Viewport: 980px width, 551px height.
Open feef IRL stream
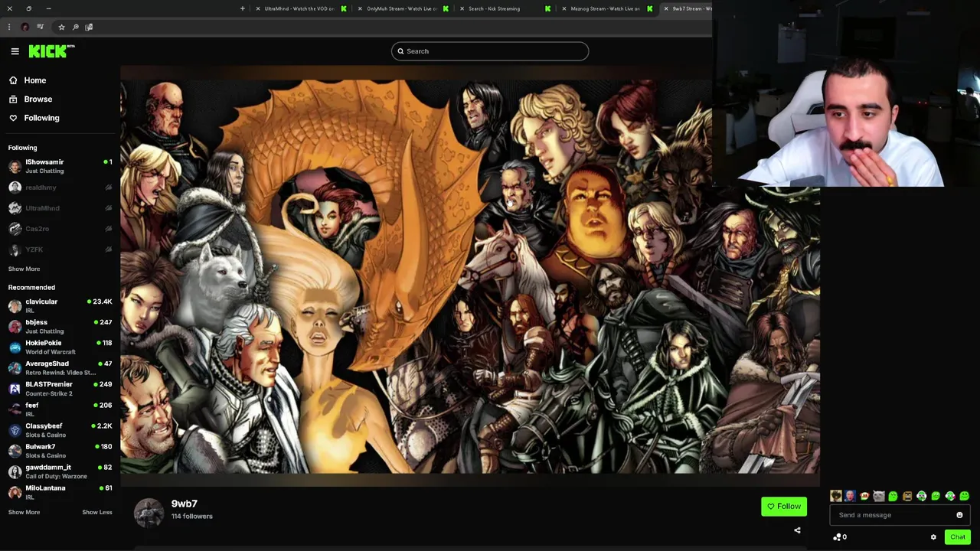pyautogui.click(x=60, y=409)
